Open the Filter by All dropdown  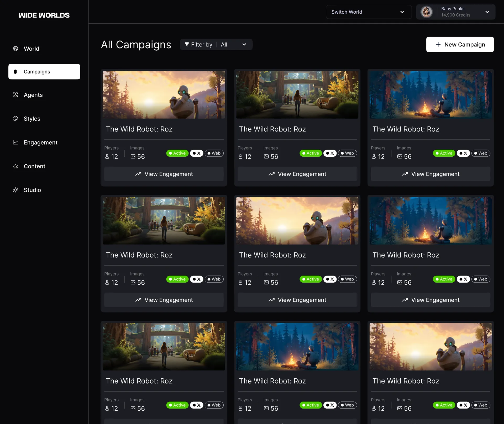tap(216, 45)
